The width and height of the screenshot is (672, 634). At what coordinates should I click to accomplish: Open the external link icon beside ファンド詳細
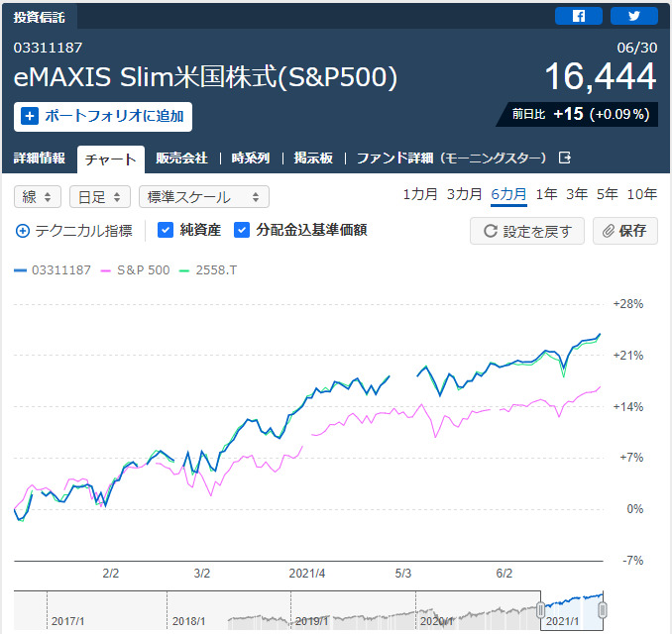click(x=565, y=158)
